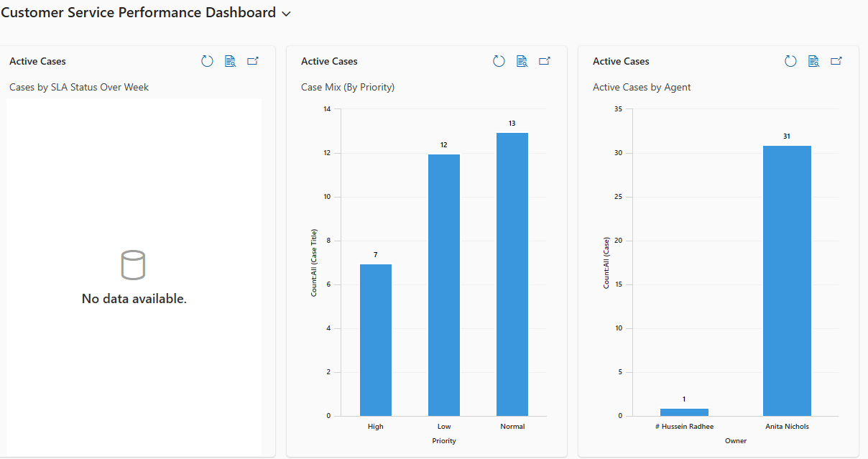The image size is (868, 459).
Task: Click the Normal priority bar
Action: coord(512,274)
